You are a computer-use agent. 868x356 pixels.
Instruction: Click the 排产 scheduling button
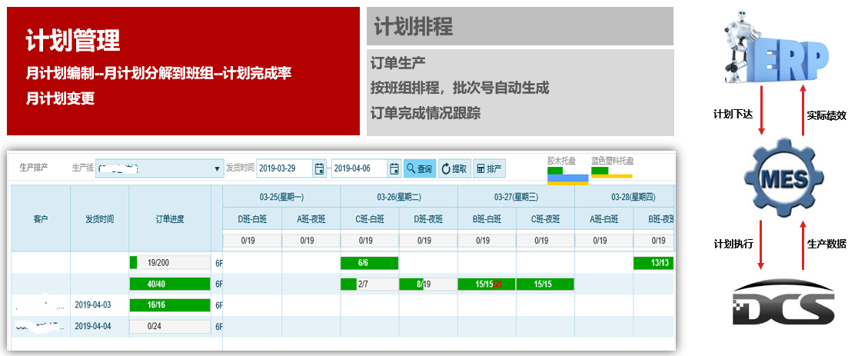pos(489,168)
